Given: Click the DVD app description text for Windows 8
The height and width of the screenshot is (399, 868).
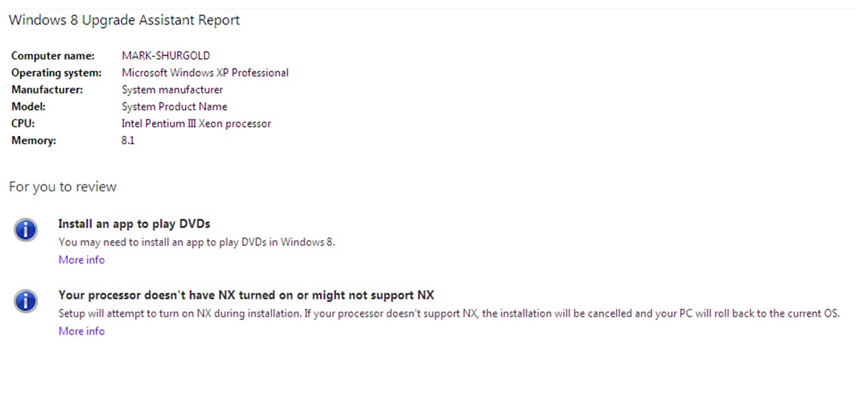Looking at the screenshot, I should click(x=197, y=242).
